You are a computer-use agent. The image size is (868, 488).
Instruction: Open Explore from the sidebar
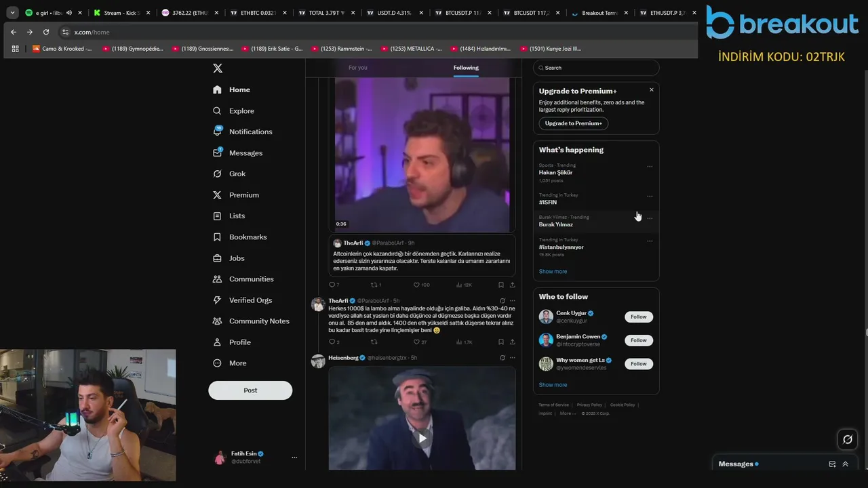(233, 110)
